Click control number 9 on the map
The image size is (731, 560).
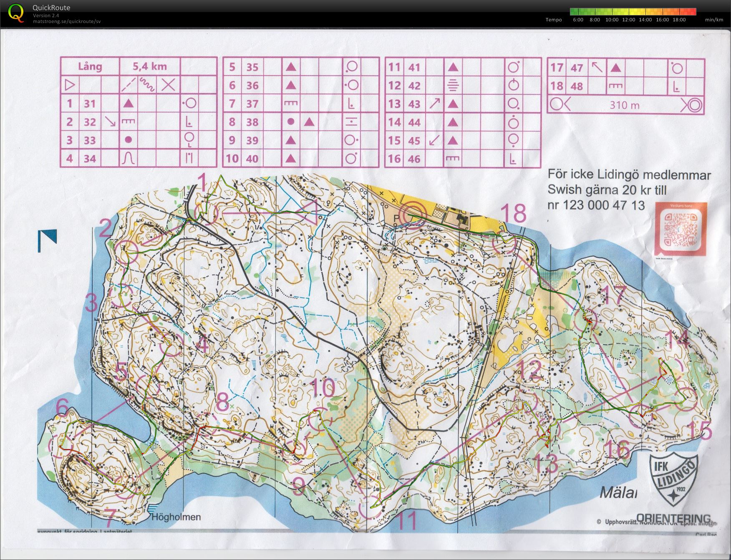(x=298, y=486)
